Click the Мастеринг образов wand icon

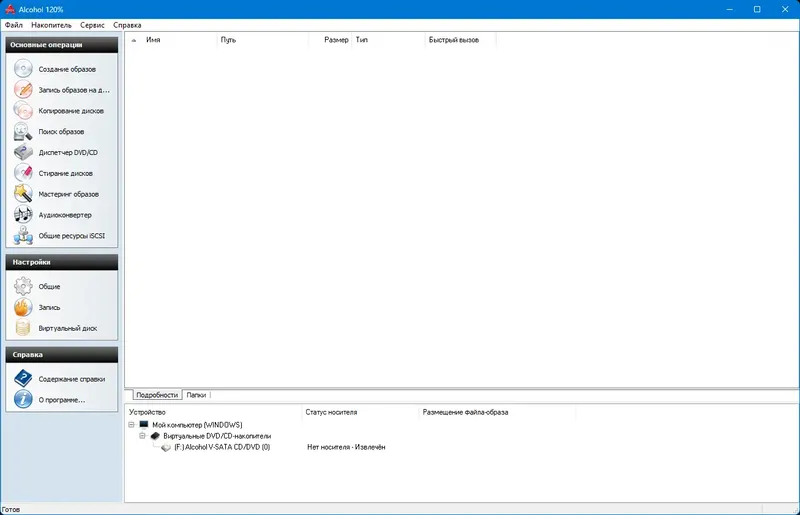tap(23, 194)
